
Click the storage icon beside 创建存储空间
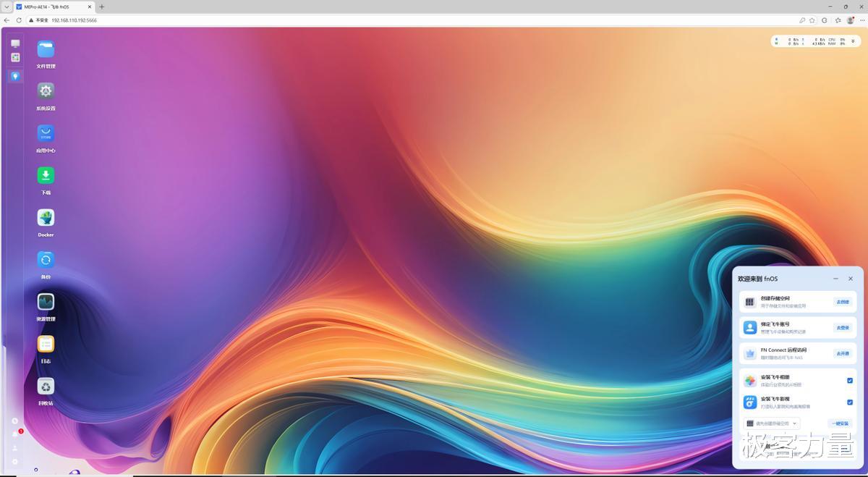tap(750, 302)
